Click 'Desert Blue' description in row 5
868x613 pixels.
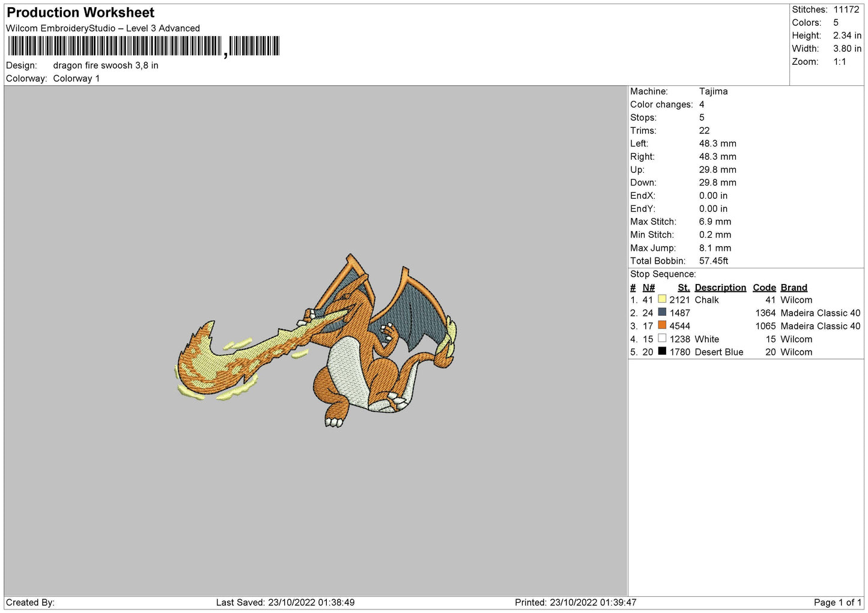click(x=718, y=352)
